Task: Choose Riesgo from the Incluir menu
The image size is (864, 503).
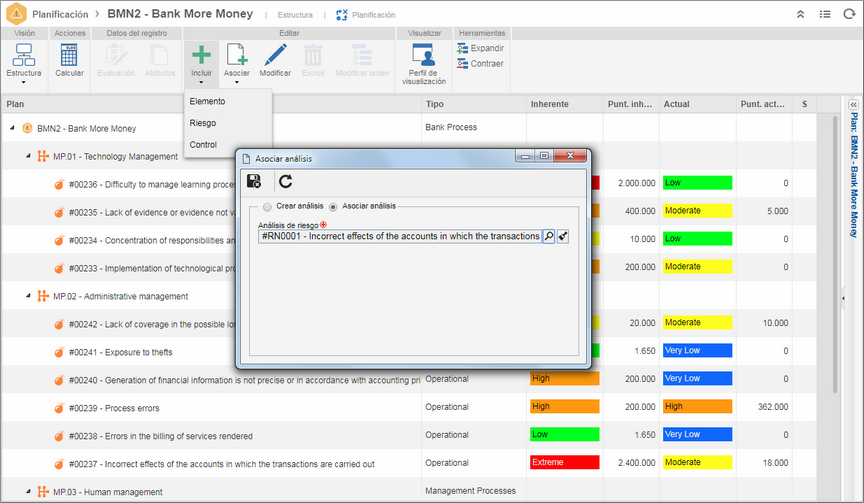Action: 203,123
